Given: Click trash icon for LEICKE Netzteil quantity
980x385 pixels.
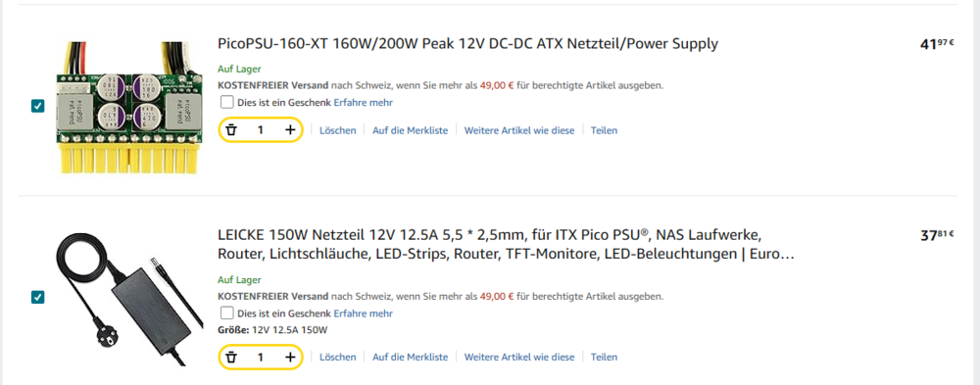Looking at the screenshot, I should coord(231,357).
